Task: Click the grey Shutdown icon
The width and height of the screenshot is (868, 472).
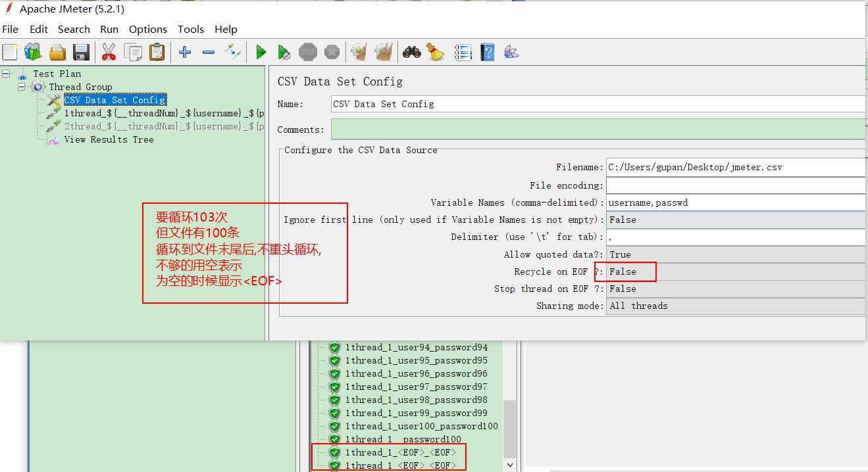Action: (332, 52)
